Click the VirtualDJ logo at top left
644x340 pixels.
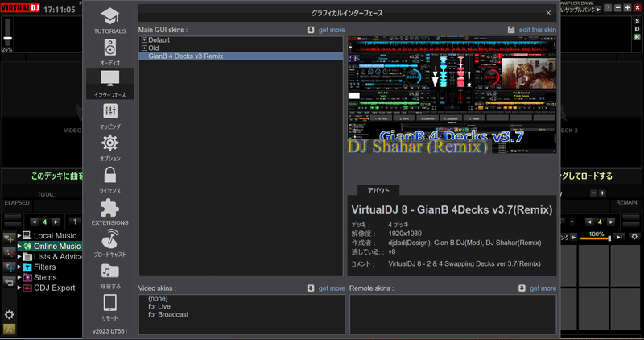point(19,8)
